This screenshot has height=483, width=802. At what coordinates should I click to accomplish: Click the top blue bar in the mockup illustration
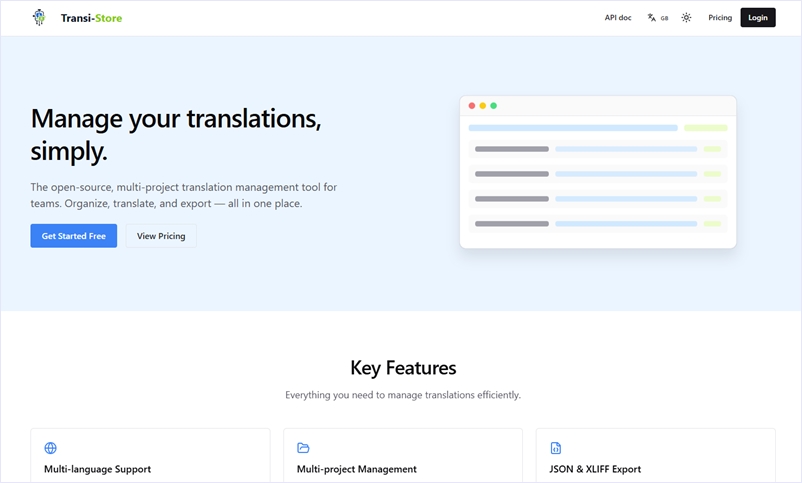pyautogui.click(x=573, y=128)
